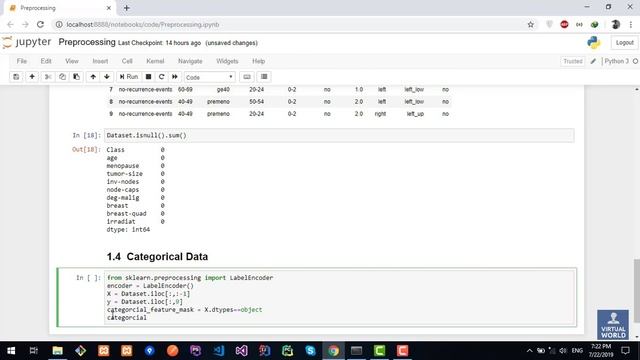
Task: Click the Jupyter logo
Action: [27, 42]
